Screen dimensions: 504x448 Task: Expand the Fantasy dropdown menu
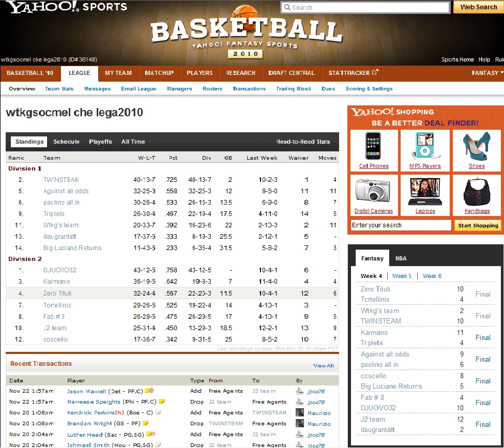pyautogui.click(x=487, y=73)
